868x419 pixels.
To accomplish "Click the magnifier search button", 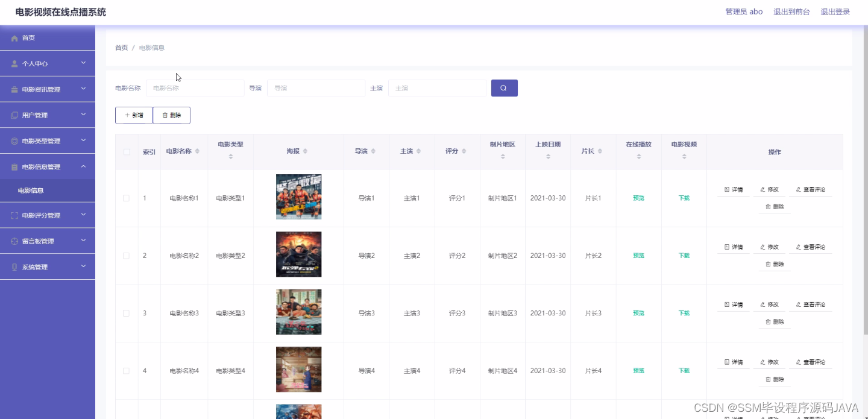I will tap(504, 87).
